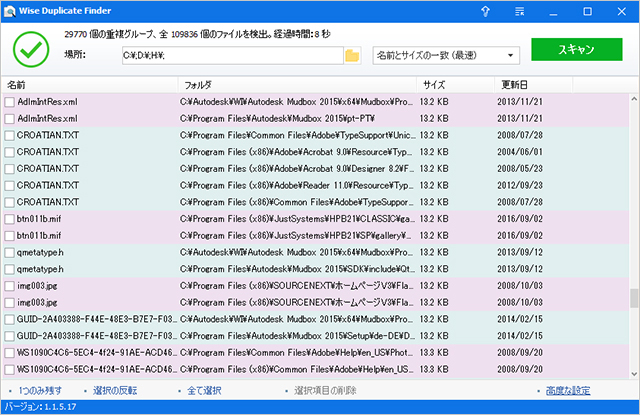
Task: Check qmetatype.h in Mudbox 2015\SDK\include
Action: [x=9, y=269]
